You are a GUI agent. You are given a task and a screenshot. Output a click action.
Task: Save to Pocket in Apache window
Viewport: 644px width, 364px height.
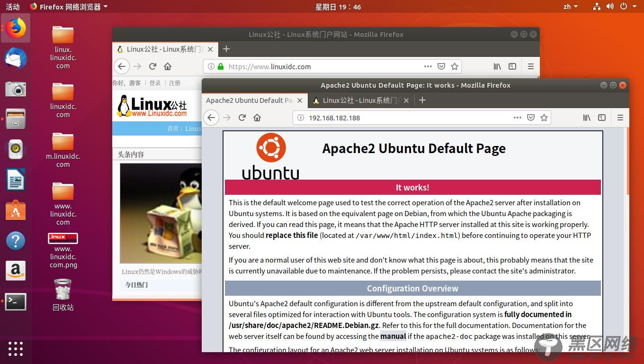pyautogui.click(x=531, y=118)
